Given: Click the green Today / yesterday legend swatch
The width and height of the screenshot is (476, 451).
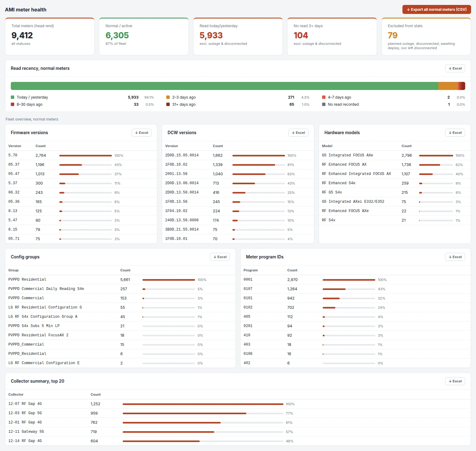Looking at the screenshot, I should [x=13, y=97].
